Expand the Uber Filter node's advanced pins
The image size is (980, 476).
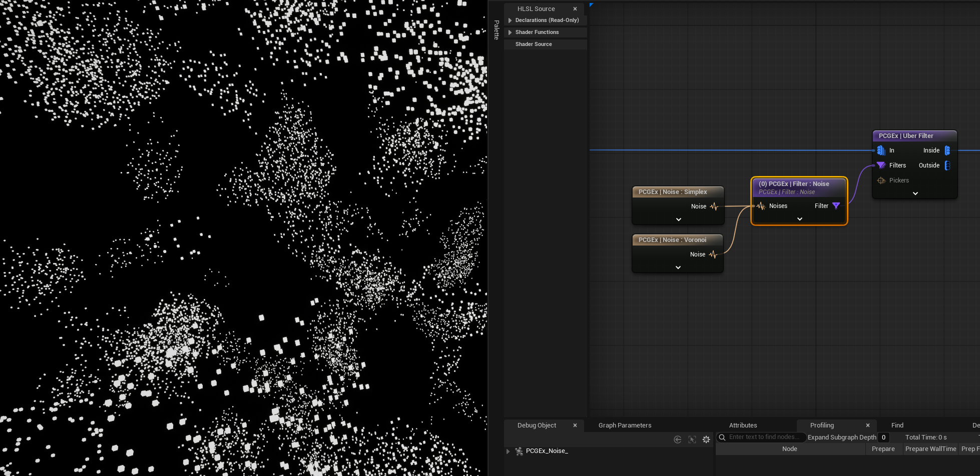[915, 193]
